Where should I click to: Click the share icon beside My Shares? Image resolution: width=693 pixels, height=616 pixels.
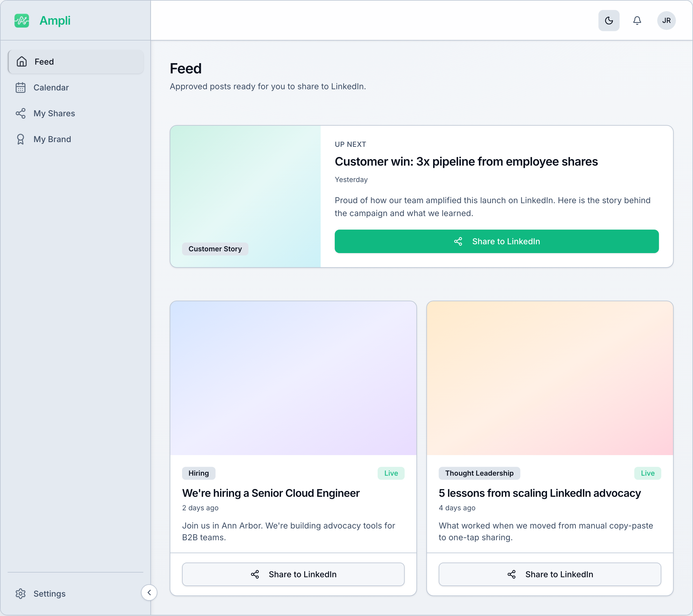coord(21,113)
